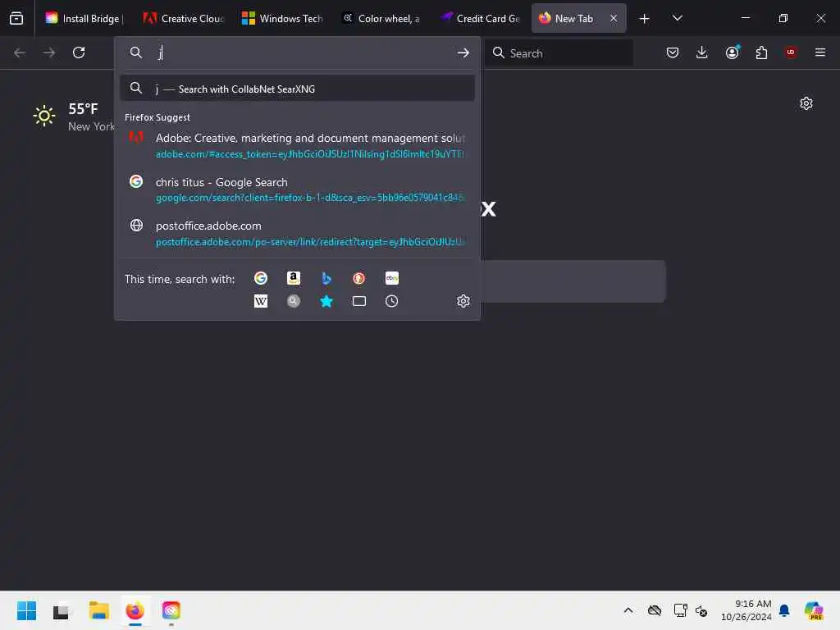840x630 pixels.
Task: Close the New Tab tab
Action: coord(614,18)
